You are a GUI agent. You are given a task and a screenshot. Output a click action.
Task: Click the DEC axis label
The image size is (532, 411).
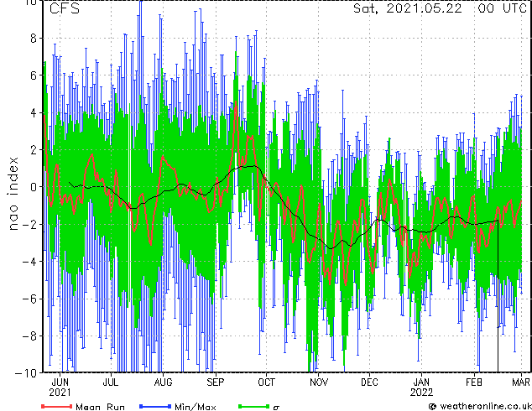point(369,382)
